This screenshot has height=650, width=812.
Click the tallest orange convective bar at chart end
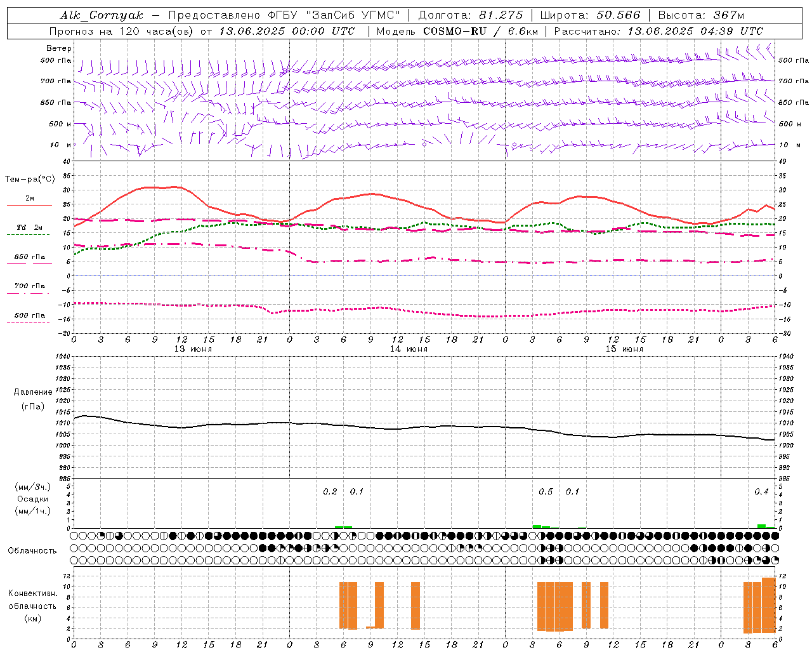pos(768,605)
